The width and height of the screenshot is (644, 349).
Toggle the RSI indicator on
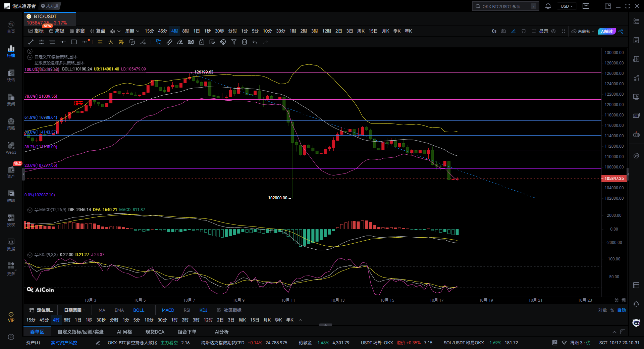[187, 310]
